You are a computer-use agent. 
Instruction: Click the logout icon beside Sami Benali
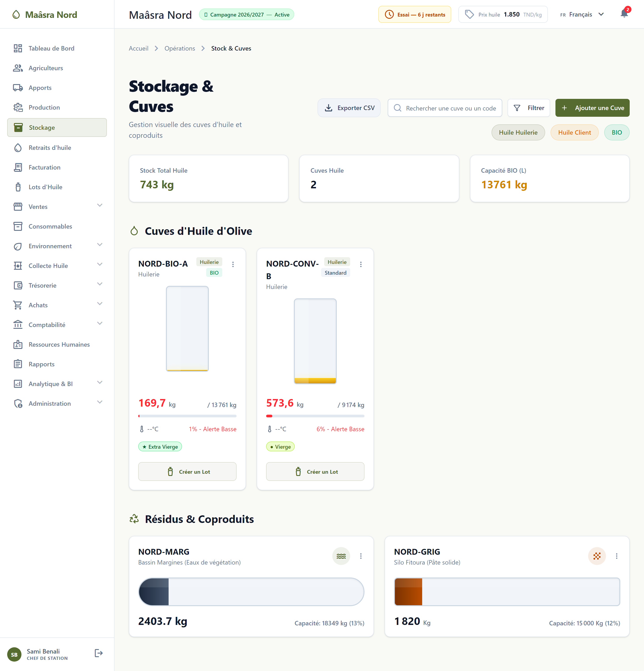[99, 653]
